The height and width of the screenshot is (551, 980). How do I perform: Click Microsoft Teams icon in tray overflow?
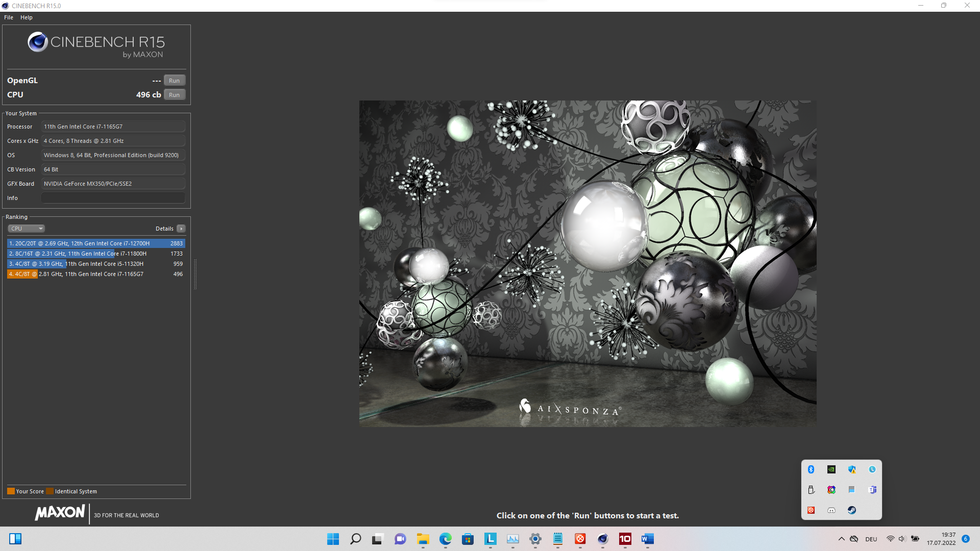click(872, 490)
